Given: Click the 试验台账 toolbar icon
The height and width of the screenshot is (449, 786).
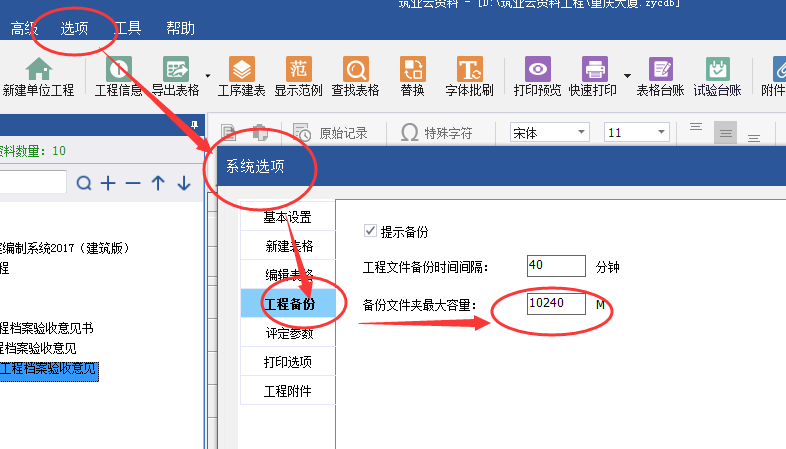Looking at the screenshot, I should 716,70.
